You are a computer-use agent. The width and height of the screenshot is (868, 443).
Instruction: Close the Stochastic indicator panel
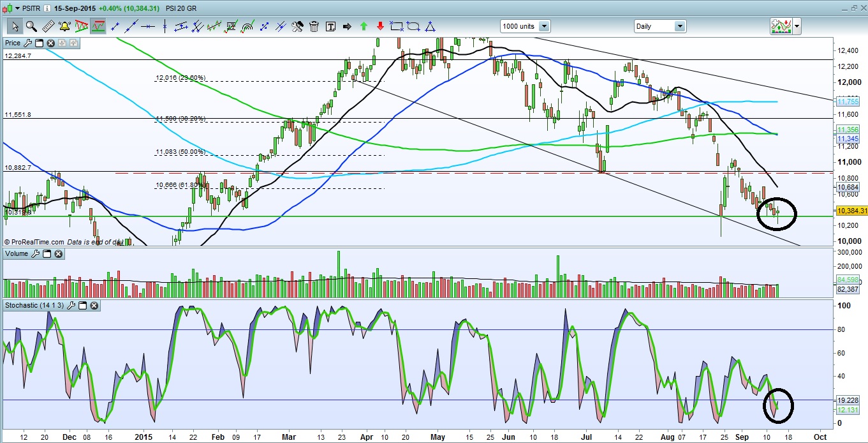(94, 306)
